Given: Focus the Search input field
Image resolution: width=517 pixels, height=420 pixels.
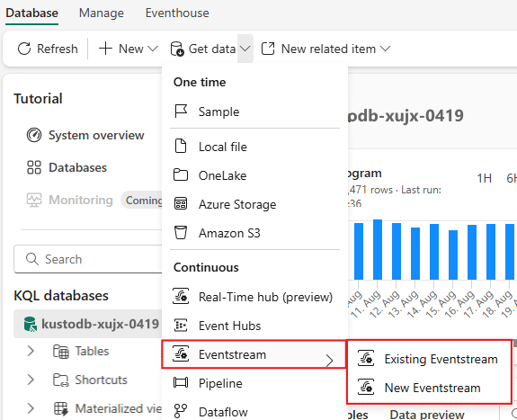Looking at the screenshot, I should [88, 259].
